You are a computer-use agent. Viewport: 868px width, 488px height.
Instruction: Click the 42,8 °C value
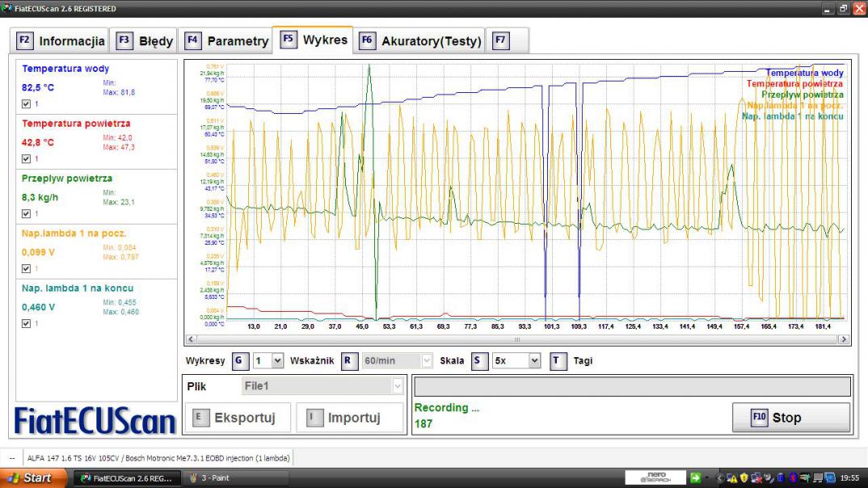pyautogui.click(x=38, y=142)
